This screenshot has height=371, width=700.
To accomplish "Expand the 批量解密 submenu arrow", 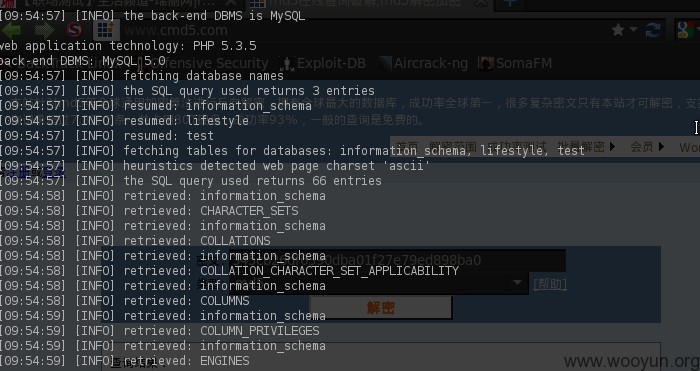I will pyautogui.click(x=612, y=146).
